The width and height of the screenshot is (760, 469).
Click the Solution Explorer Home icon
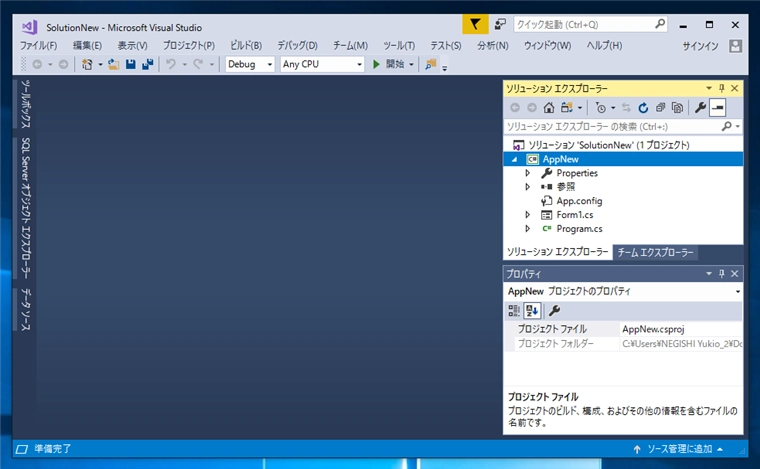pyautogui.click(x=549, y=108)
